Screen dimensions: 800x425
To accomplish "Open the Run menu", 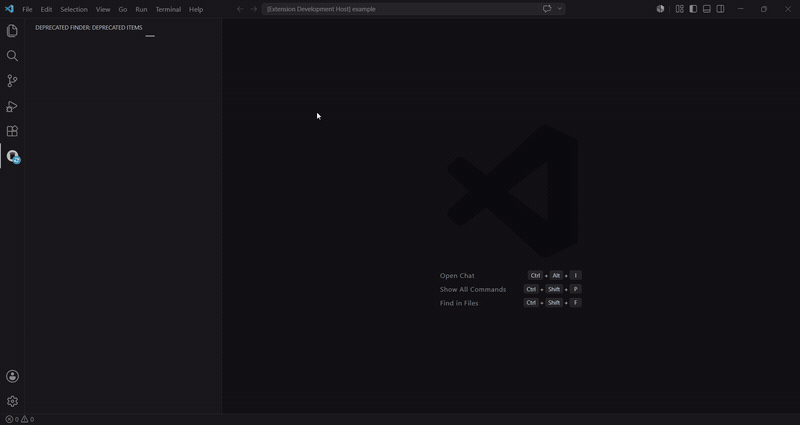I will (141, 9).
